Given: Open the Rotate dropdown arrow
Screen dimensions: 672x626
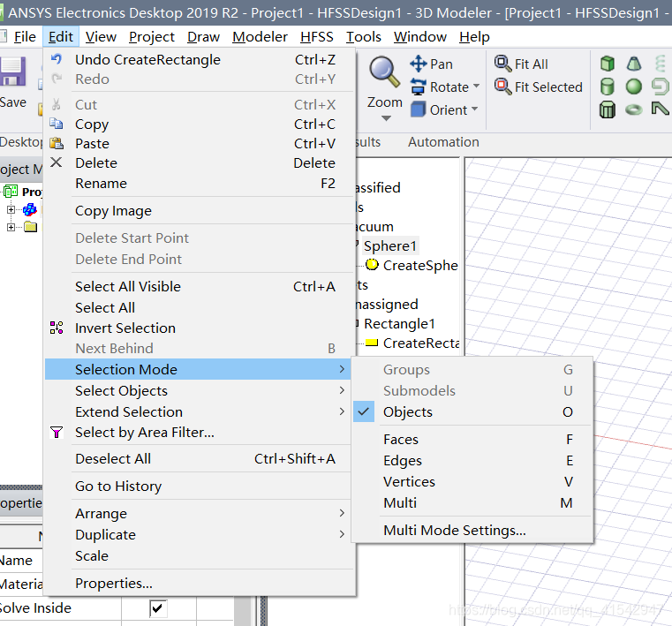Looking at the screenshot, I should 476,87.
